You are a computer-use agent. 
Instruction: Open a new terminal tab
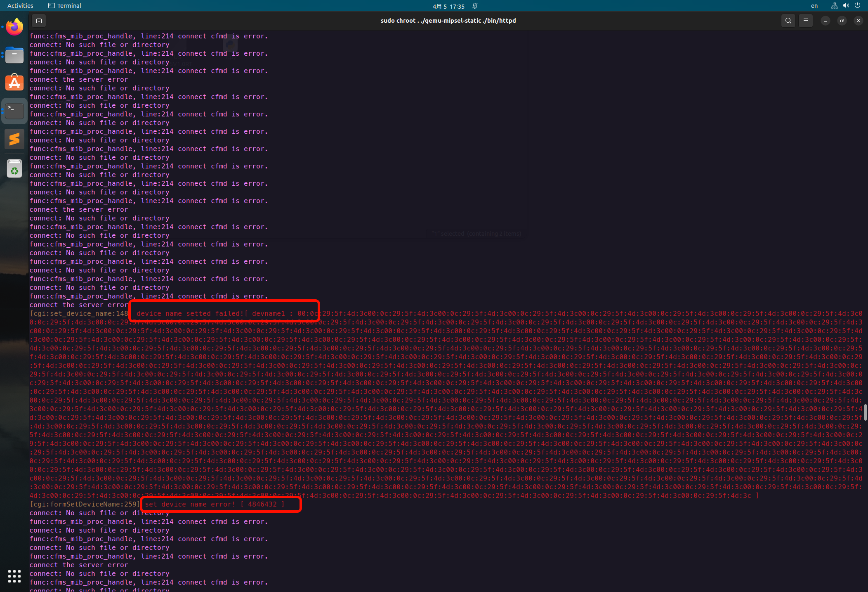(39, 21)
